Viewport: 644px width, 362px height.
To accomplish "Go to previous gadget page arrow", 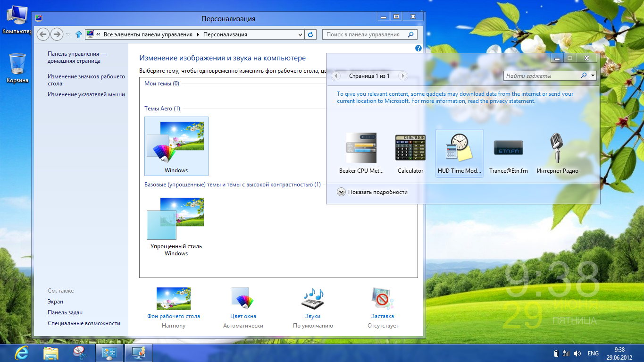I will click(336, 76).
